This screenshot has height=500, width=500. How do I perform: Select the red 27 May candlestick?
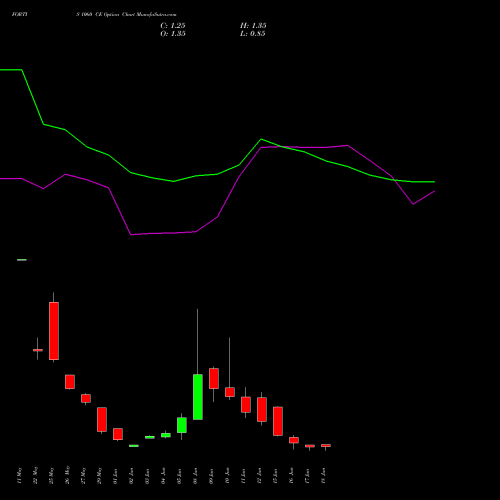click(x=86, y=398)
